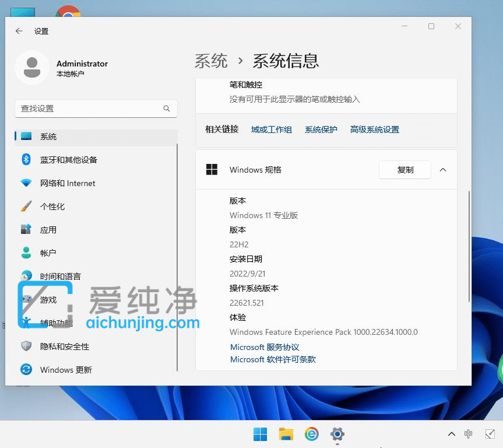Open Privacy and Security settings
503x448 pixels.
[x=26, y=346]
